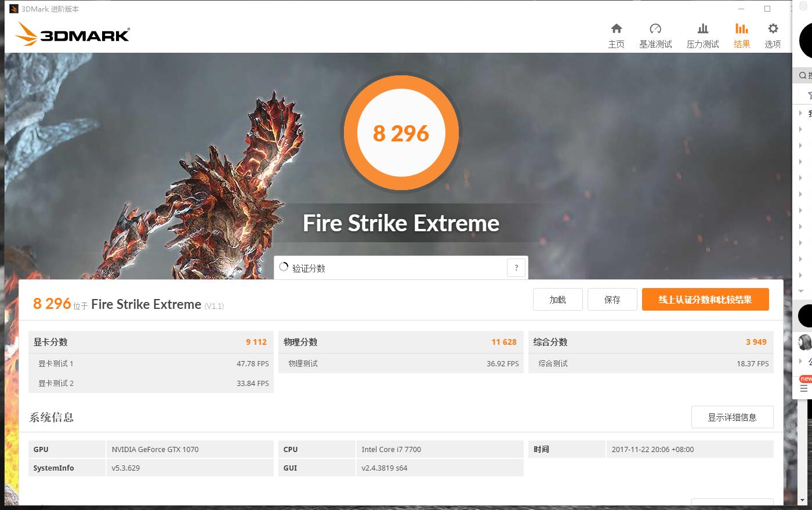
Task: Click the orange score circle showing 8 296
Action: coord(401,133)
